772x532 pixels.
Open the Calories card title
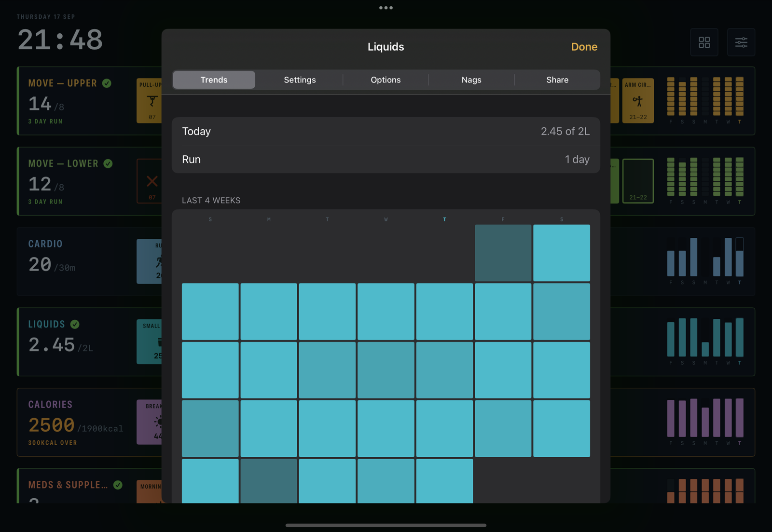[50, 405]
